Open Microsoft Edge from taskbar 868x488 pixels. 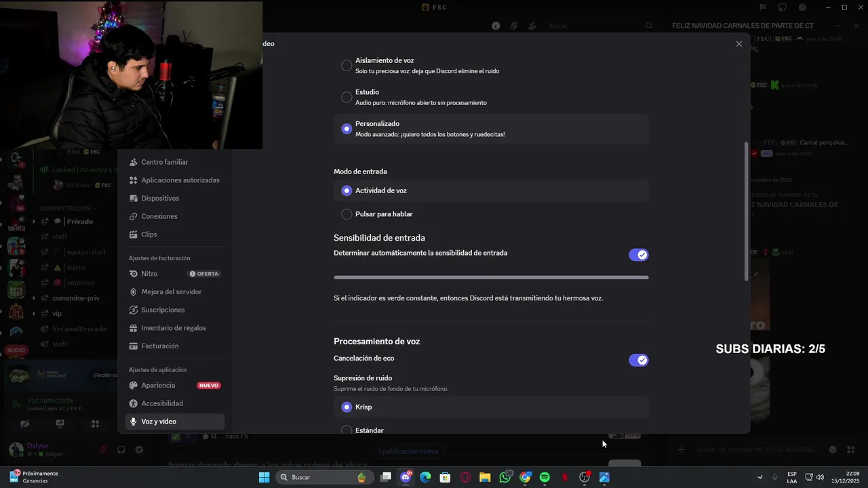425,477
